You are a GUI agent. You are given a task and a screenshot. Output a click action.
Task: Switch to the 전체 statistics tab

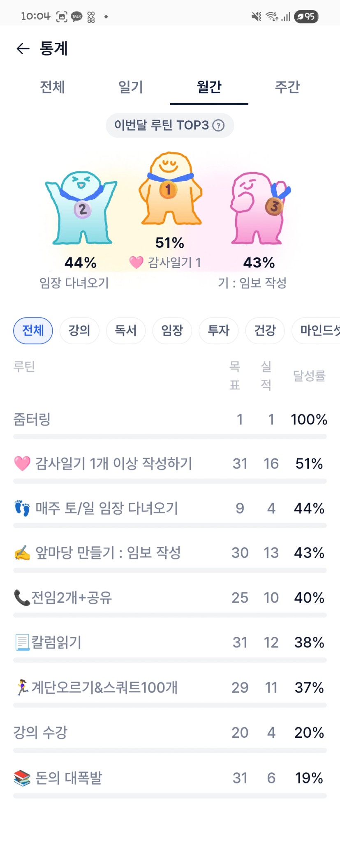point(52,87)
